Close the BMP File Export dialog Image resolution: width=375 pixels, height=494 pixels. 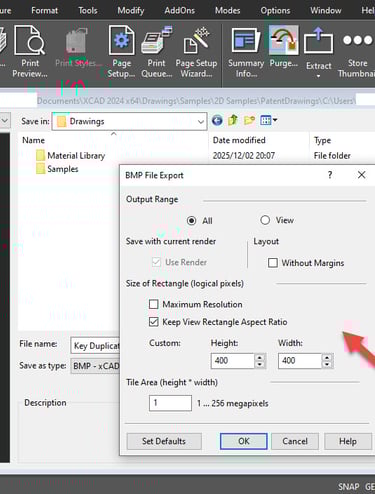361,175
